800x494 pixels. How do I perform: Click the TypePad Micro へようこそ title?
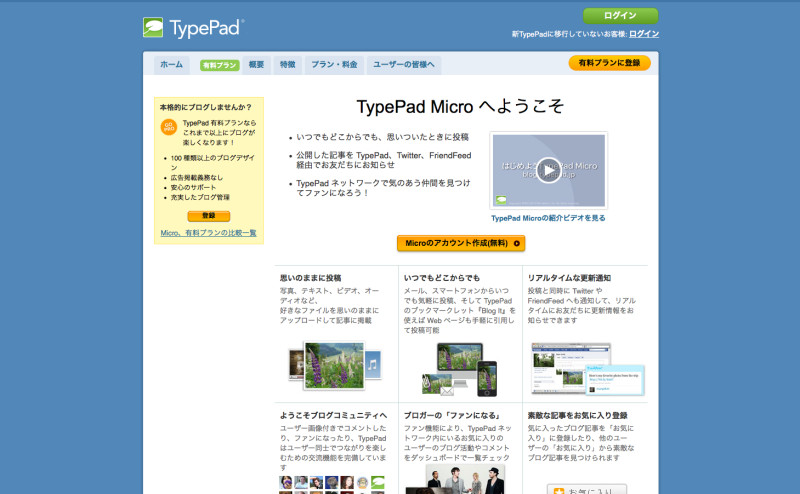tap(460, 107)
